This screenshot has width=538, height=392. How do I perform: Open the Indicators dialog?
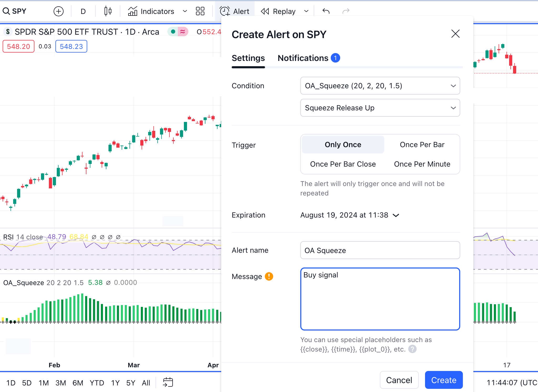point(151,11)
